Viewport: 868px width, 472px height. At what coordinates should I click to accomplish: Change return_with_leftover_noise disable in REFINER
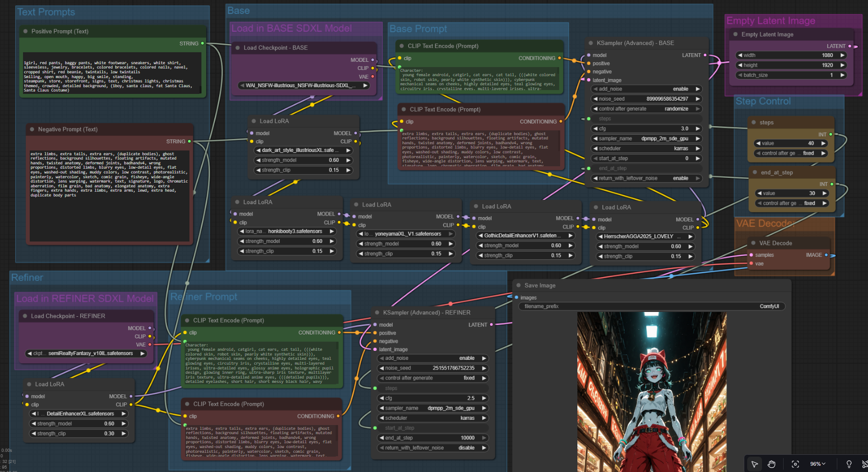tap(433, 448)
